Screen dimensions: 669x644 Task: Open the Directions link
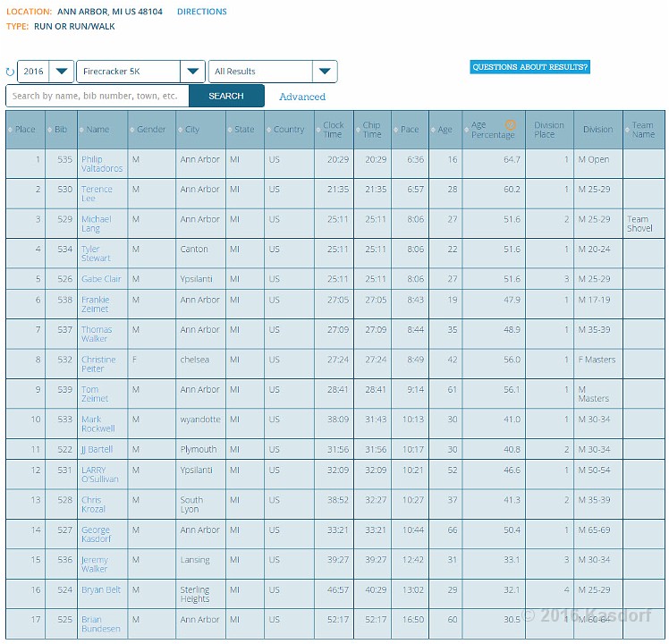click(201, 12)
